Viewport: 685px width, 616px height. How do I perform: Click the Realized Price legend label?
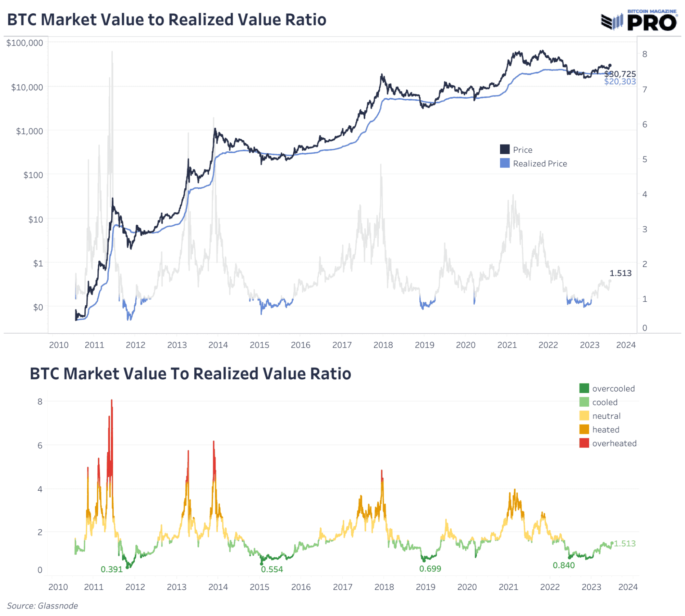click(x=540, y=164)
